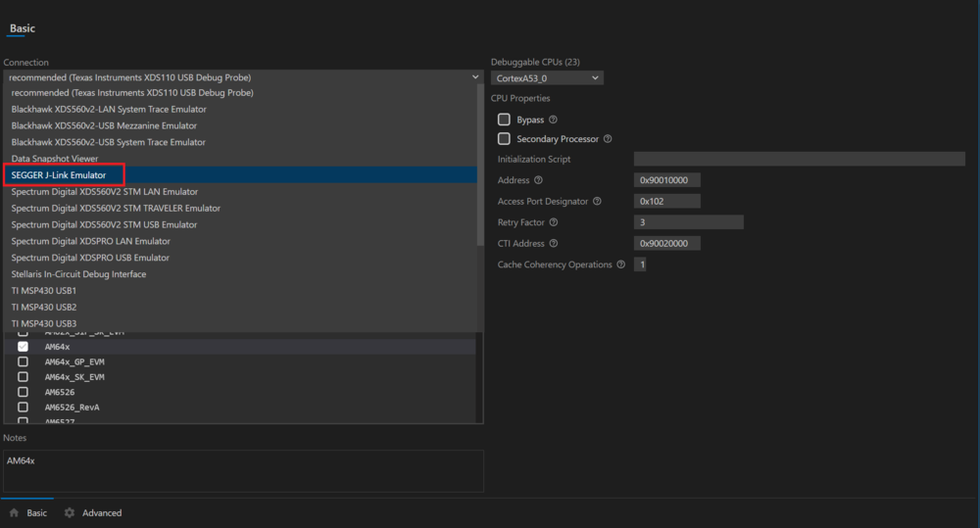Click the Initialization Script input field
The image size is (980, 528).
click(x=800, y=159)
